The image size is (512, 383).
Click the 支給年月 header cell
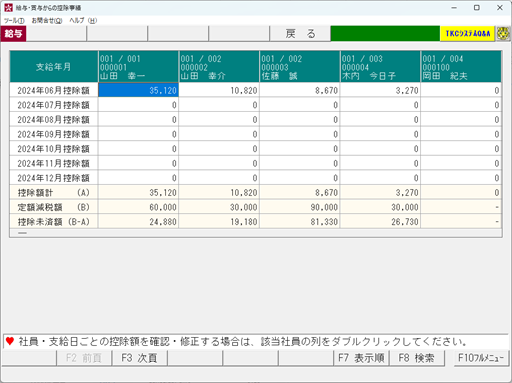pos(54,67)
